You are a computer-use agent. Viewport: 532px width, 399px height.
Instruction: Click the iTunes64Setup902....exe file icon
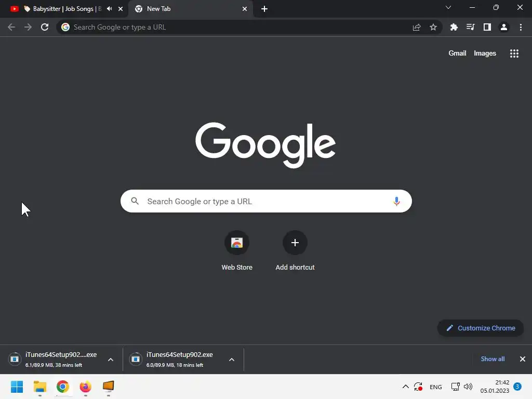tap(15, 359)
